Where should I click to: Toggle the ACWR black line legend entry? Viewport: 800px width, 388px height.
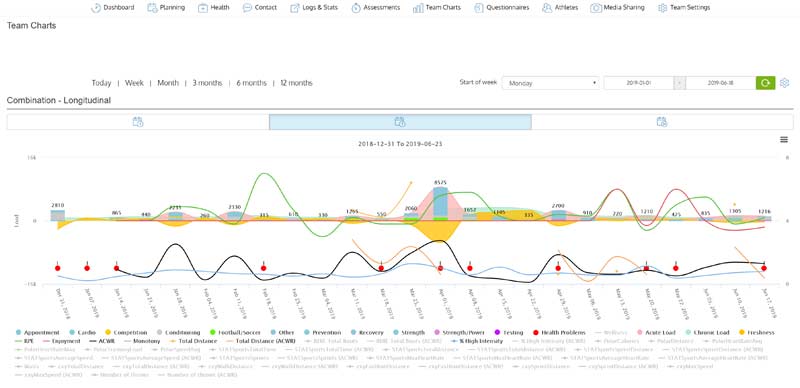click(x=101, y=341)
